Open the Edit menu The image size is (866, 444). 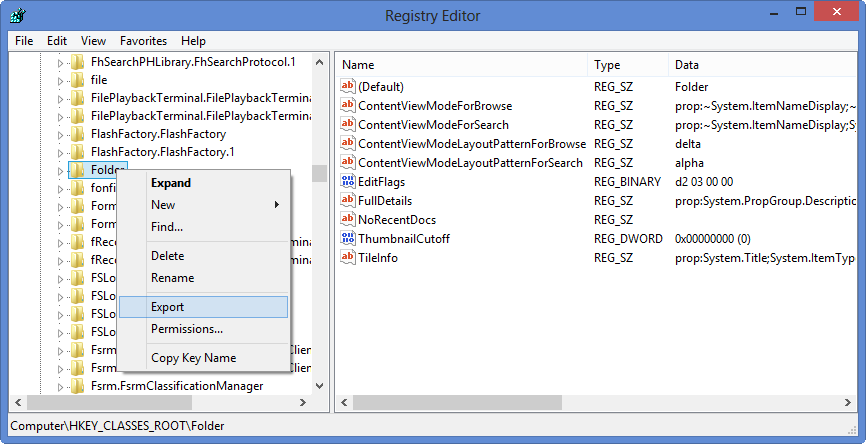57,41
